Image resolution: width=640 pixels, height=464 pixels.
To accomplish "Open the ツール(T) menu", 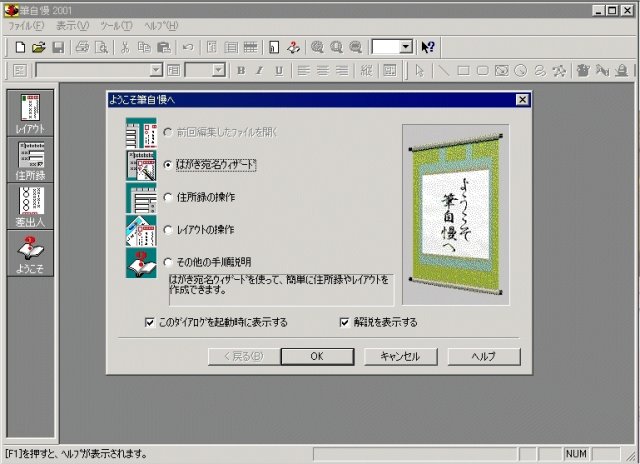I will coord(116,26).
